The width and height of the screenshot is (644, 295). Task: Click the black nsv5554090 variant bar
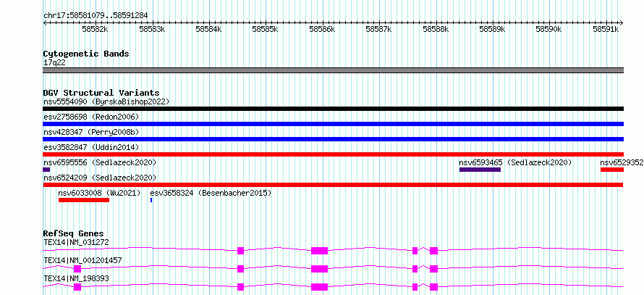(333, 109)
